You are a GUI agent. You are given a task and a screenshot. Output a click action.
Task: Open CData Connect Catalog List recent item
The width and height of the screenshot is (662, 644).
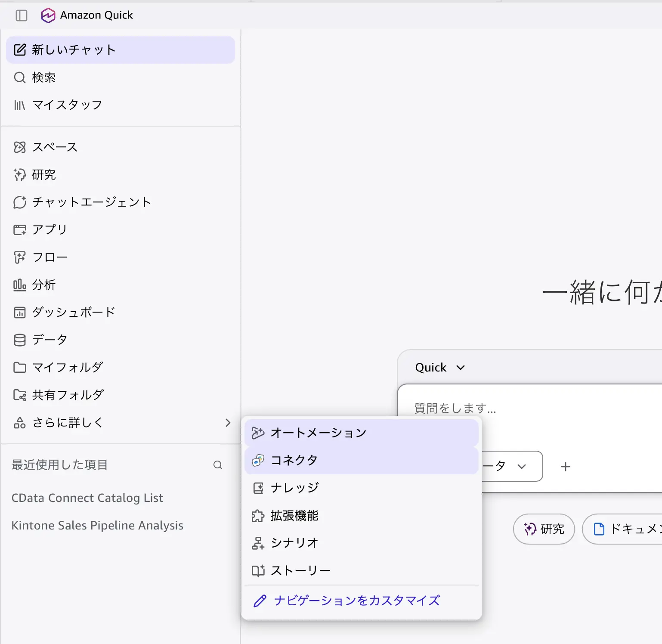87,498
